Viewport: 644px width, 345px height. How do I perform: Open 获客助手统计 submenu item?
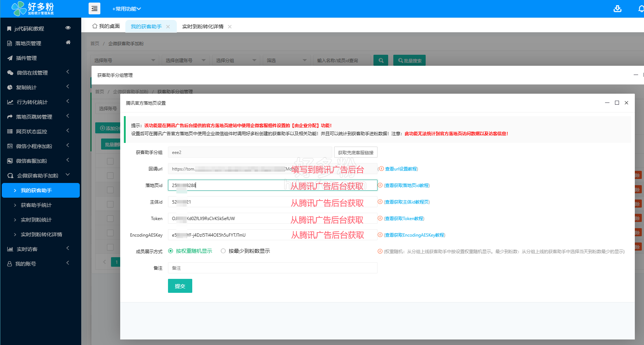pyautogui.click(x=36, y=205)
